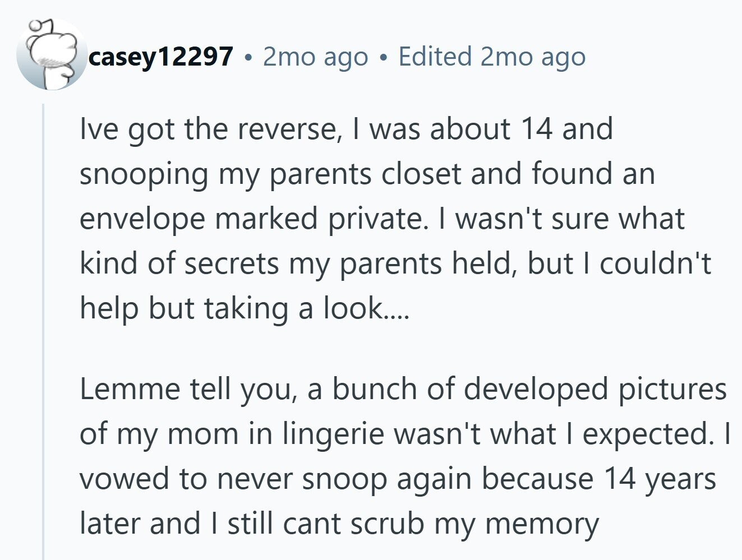Click the dot separator before "Edited"

point(384,57)
